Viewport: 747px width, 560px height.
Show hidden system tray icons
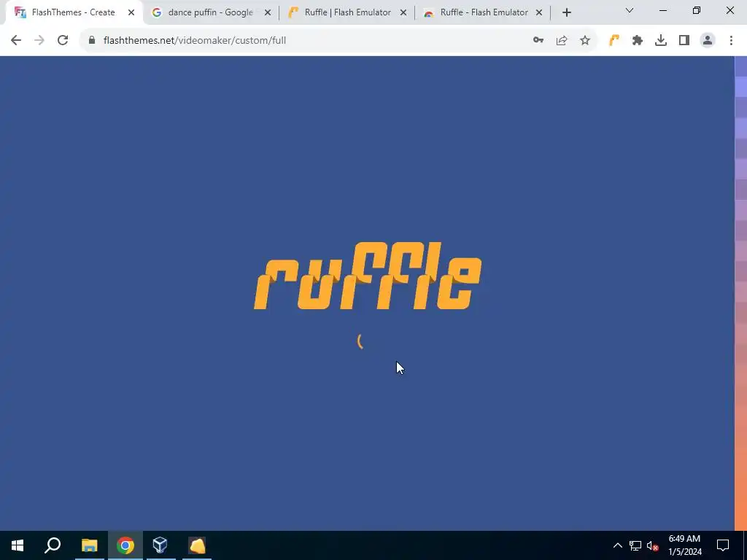coord(617,545)
